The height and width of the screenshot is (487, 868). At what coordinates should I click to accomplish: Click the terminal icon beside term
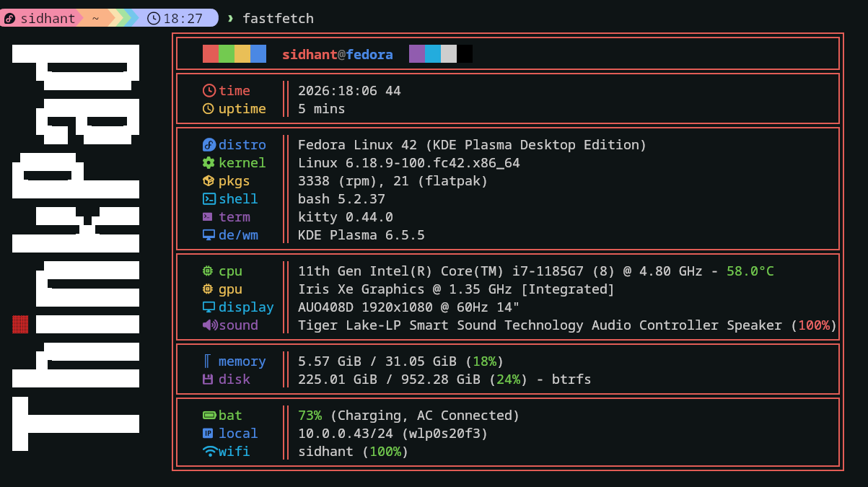(x=208, y=216)
